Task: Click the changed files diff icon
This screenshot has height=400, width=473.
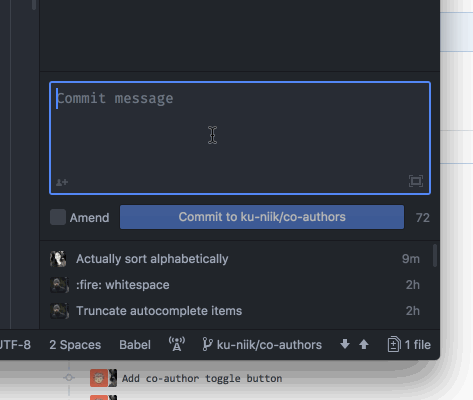Action: pyautogui.click(x=394, y=344)
